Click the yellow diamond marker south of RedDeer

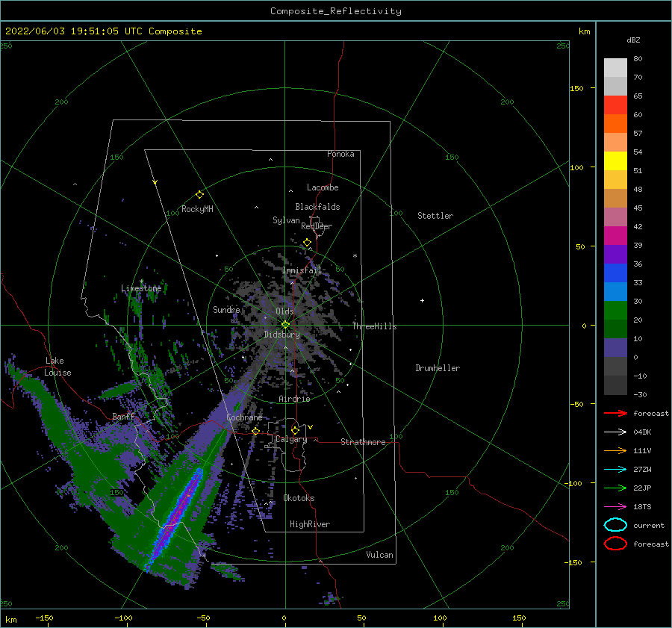tap(308, 243)
